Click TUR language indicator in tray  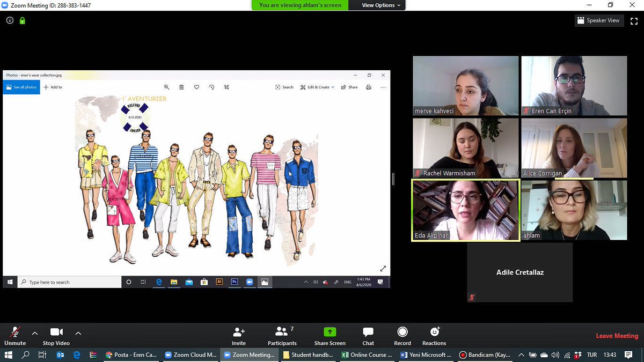[x=592, y=355]
